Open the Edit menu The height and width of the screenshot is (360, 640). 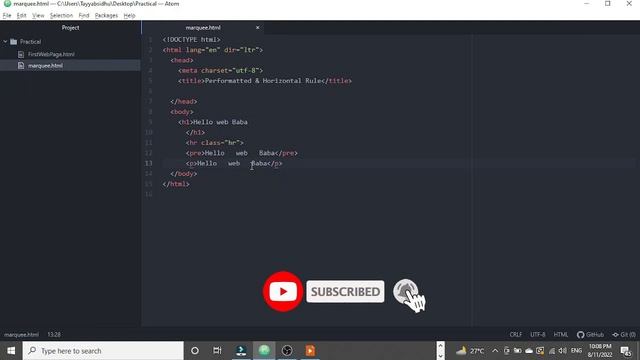pos(22,16)
